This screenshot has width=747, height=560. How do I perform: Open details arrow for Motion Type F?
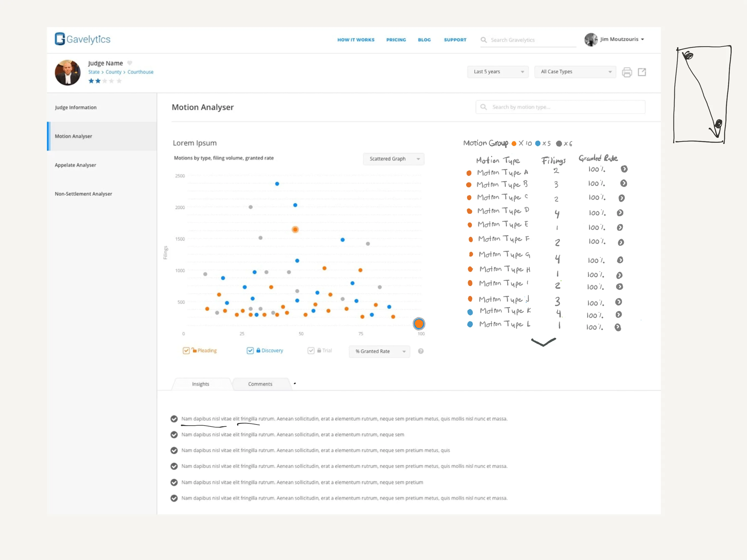621,242
